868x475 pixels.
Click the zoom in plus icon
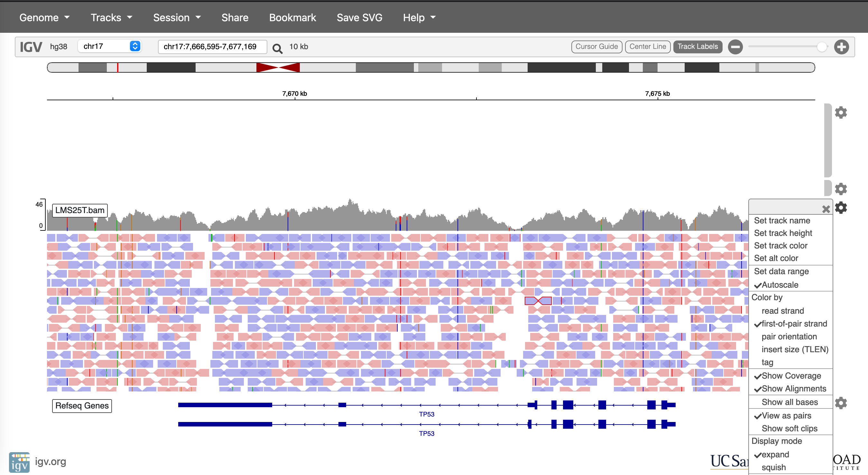pos(841,47)
